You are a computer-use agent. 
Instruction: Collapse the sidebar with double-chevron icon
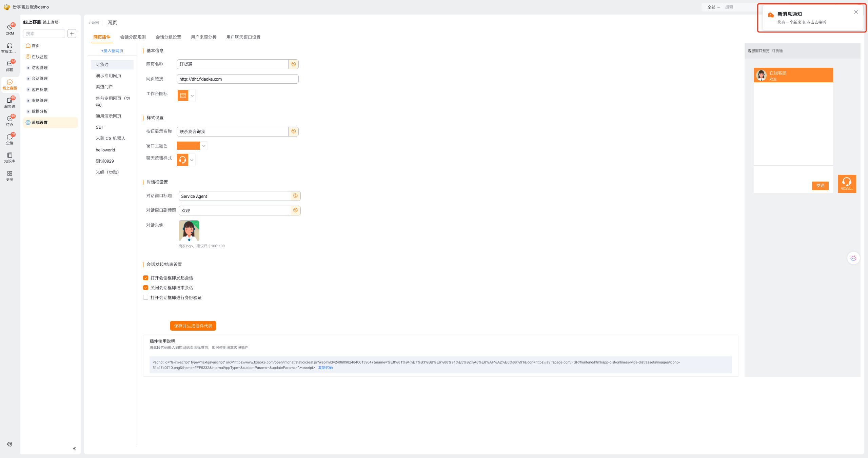coord(74,449)
